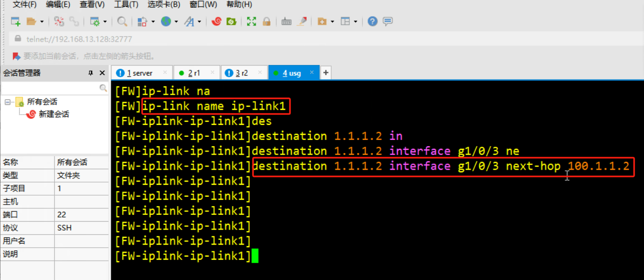Open the dropdown arrow beside Font icon

click(199, 21)
